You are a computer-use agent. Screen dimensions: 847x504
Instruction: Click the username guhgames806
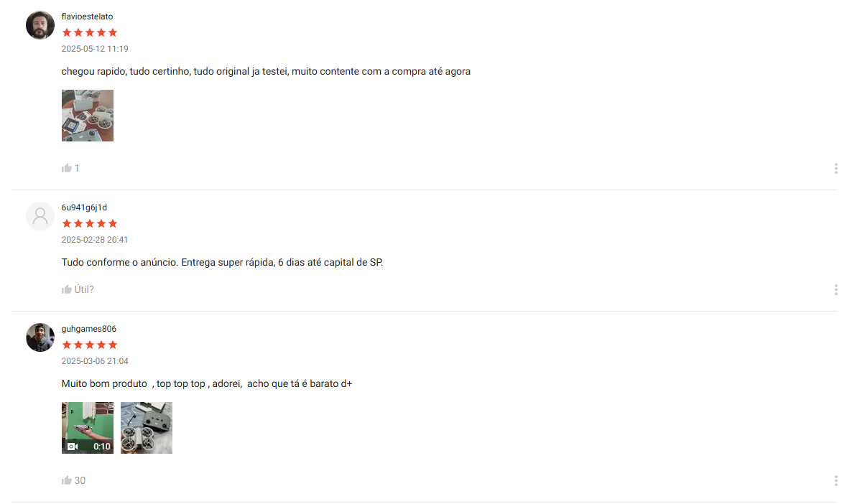[88, 329]
